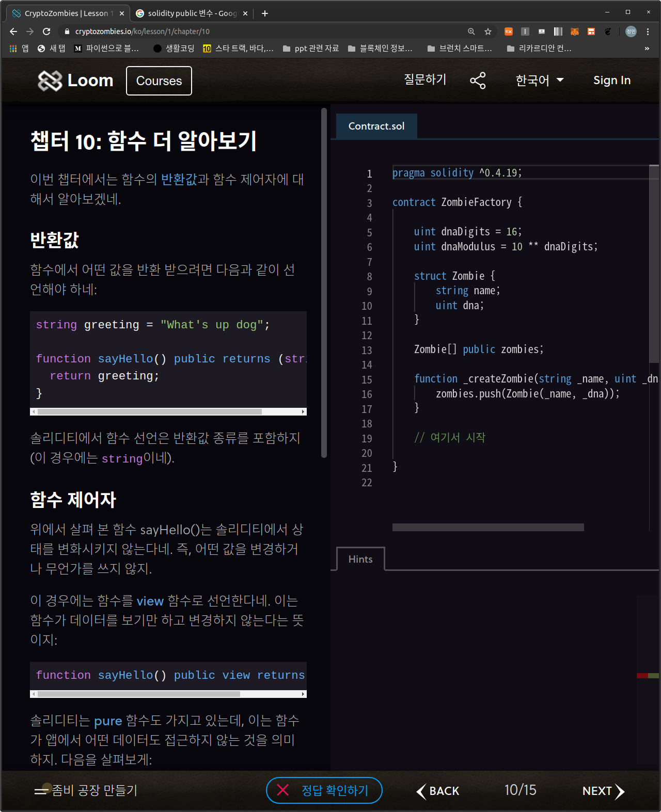Click the code editor vertical scrollbar
Screen dimensions: 661x812
pos(654,263)
